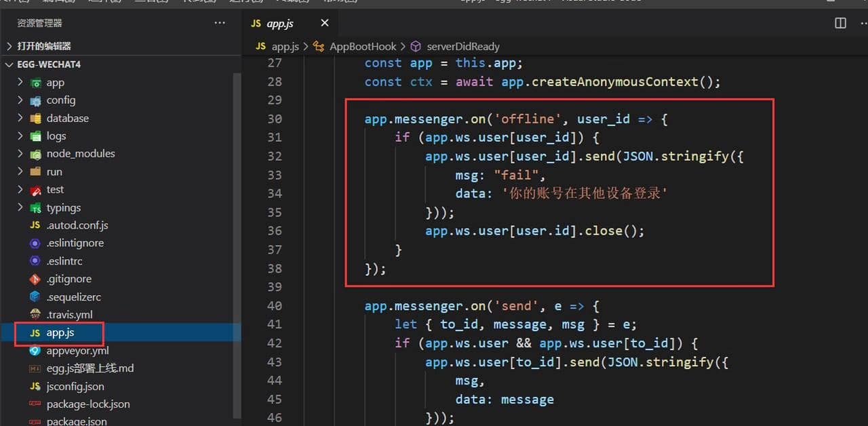Image resolution: width=868 pixels, height=426 pixels.
Task: Collapse the EGG-WECHAT4 project root
Action: click(9, 64)
